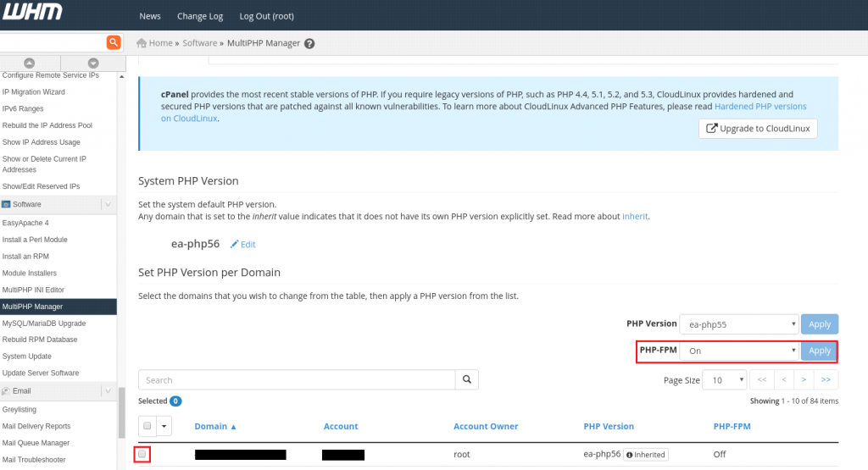Screen dimensions: 868x470
Task: Open Show/Edit Reserved IPs
Action: pos(41,186)
